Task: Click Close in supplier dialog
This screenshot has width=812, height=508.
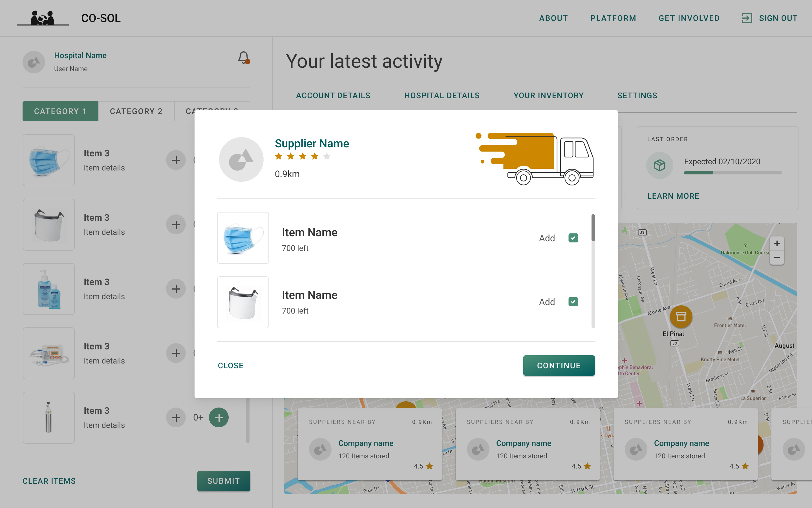Action: point(231,365)
